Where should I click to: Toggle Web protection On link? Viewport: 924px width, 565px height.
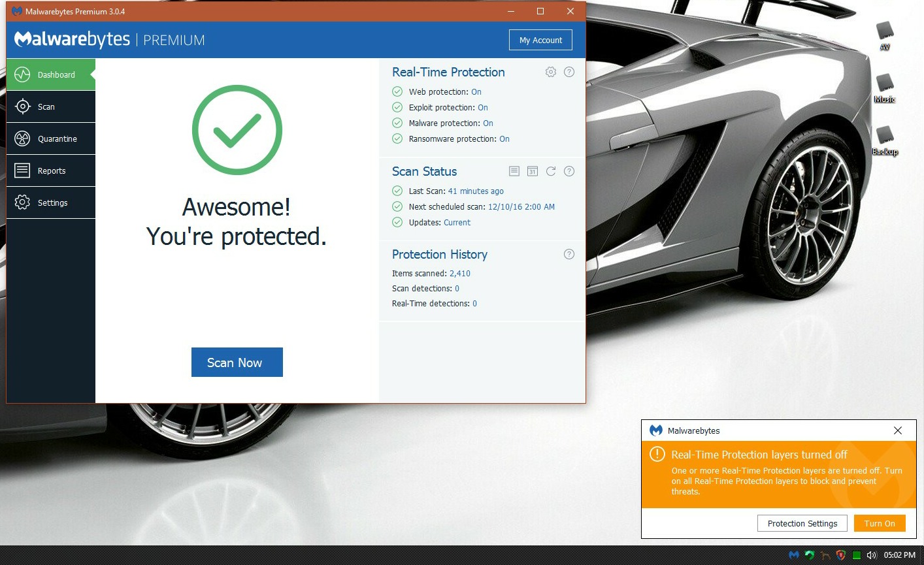[x=476, y=92]
